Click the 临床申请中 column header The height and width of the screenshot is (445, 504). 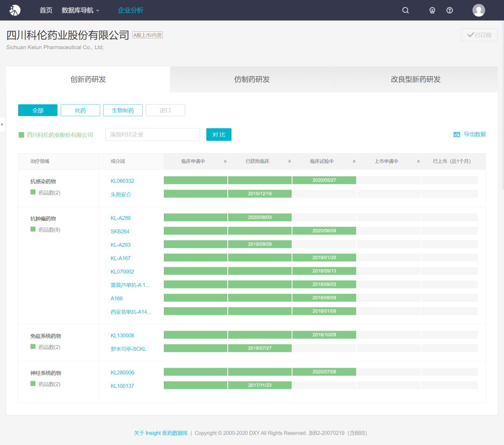point(193,162)
